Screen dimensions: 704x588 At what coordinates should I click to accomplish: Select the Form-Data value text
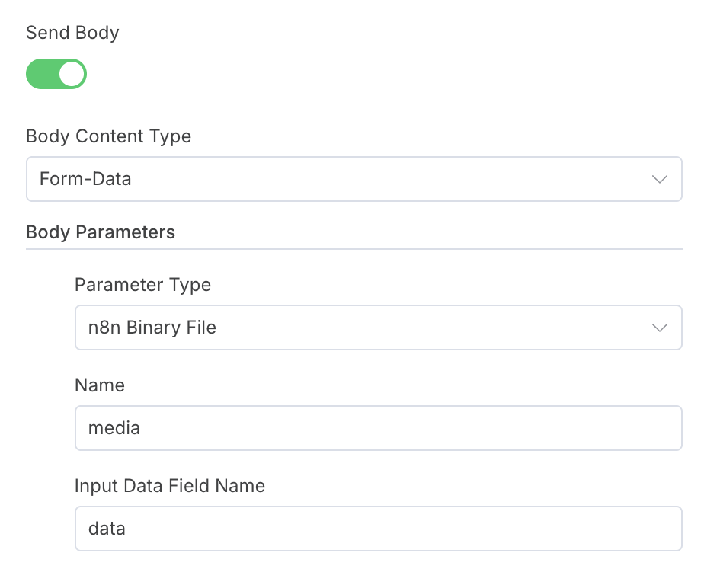(x=85, y=179)
